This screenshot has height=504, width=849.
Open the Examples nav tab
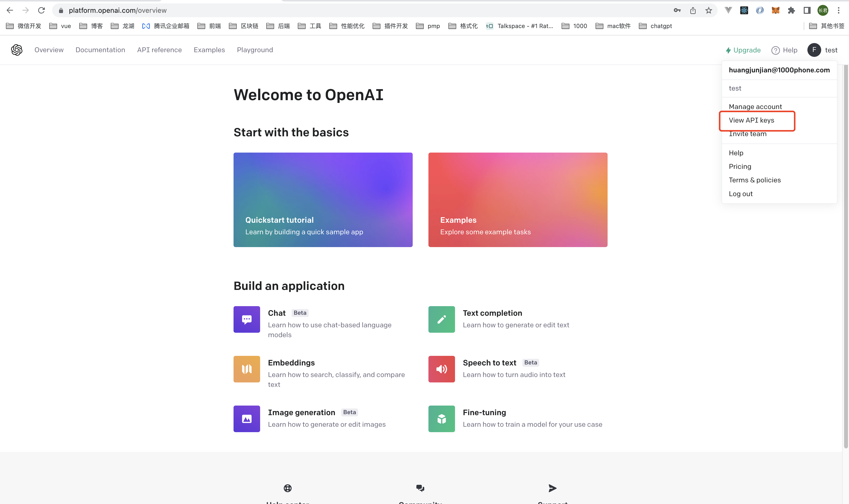pyautogui.click(x=209, y=50)
